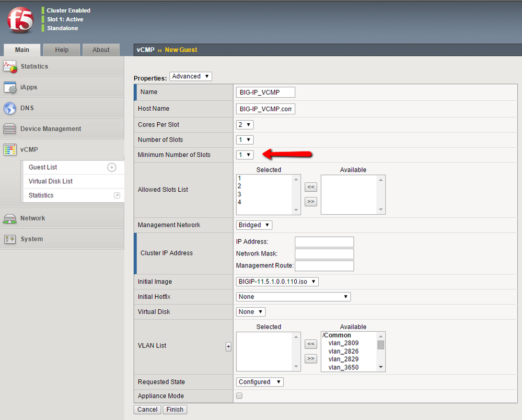Viewport: 522px width, 420px height.
Task: Click the IP Address input field
Action: pyautogui.click(x=324, y=242)
